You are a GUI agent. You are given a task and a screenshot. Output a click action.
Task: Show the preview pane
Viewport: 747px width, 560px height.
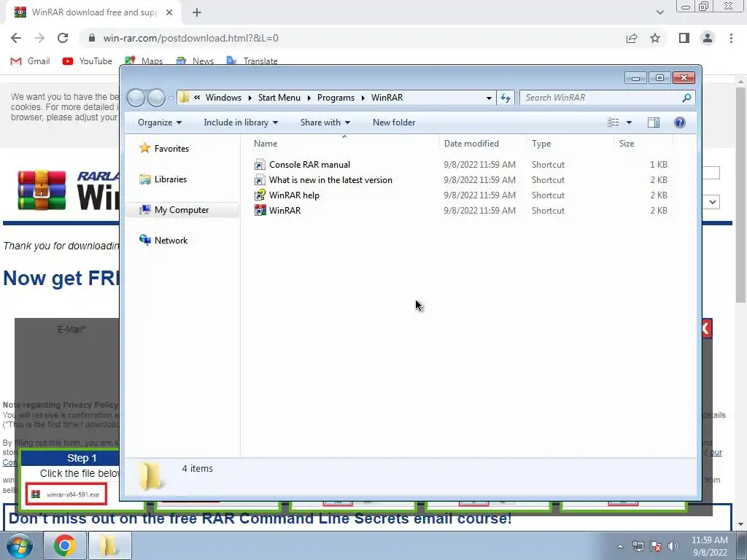click(654, 122)
